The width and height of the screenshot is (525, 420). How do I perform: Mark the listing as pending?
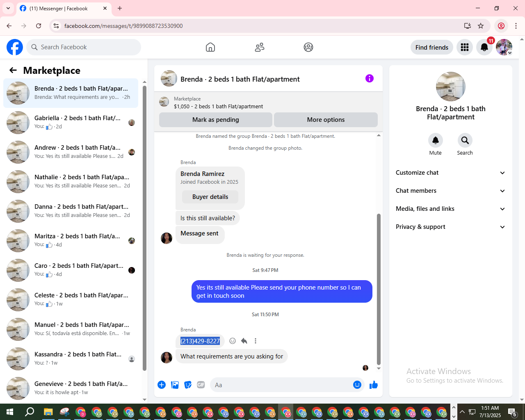[216, 120]
